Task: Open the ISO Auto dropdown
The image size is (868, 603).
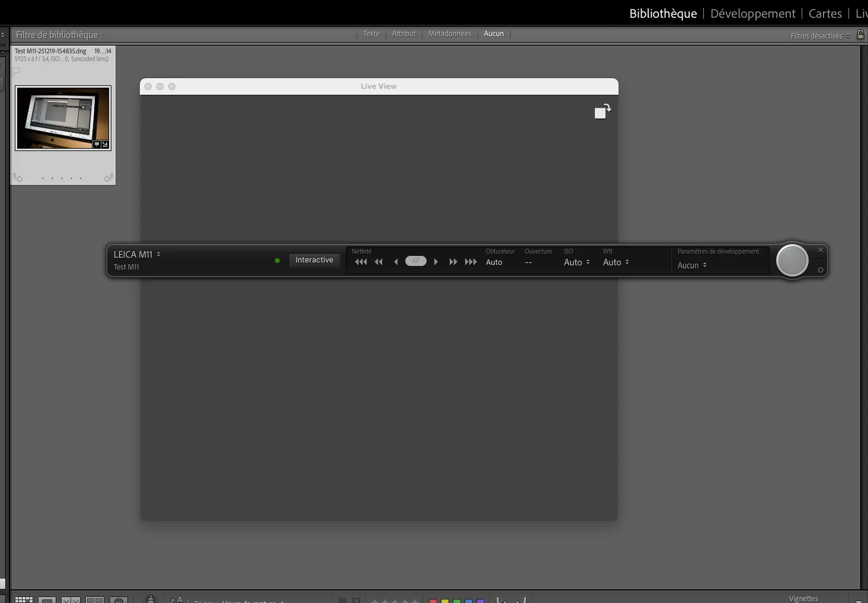Action: 576,262
